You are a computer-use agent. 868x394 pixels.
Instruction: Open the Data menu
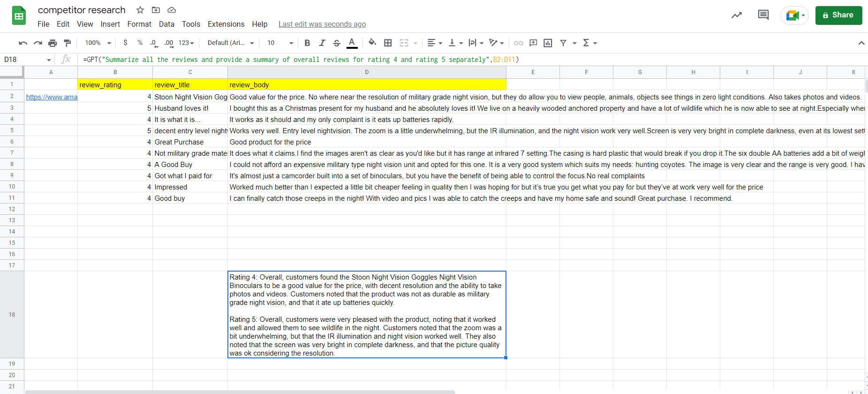coord(166,24)
